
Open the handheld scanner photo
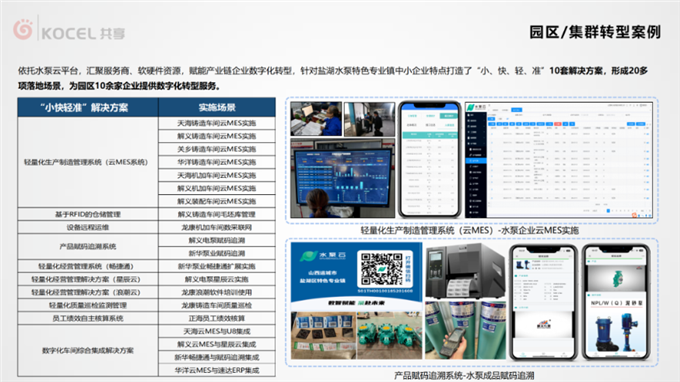coord(465,330)
